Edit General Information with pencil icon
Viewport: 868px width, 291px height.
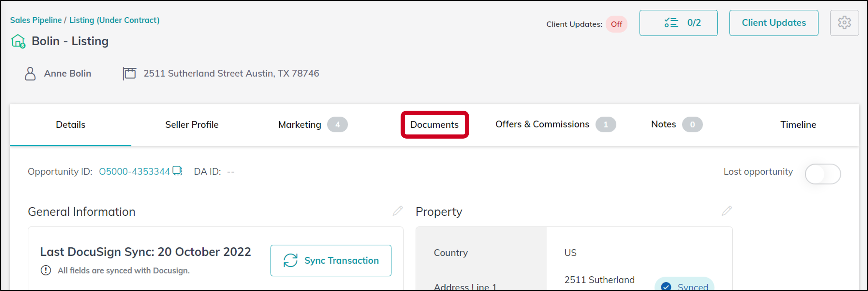398,211
